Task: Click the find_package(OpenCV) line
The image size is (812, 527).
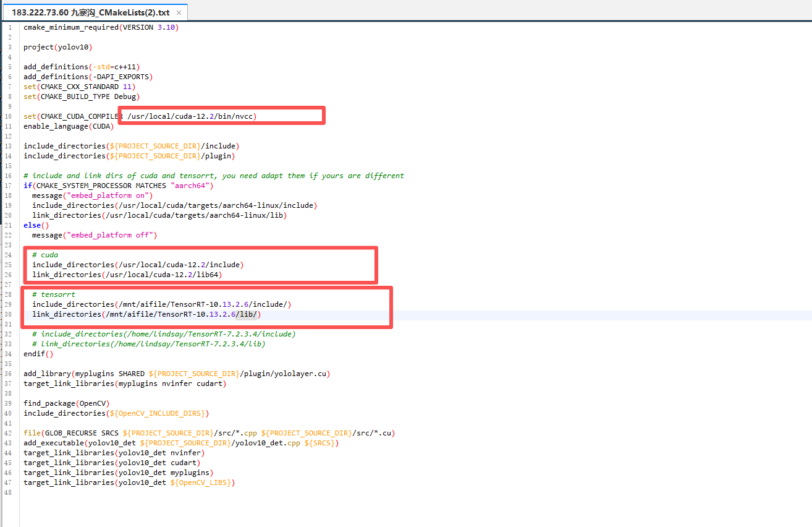Action: pyautogui.click(x=67, y=403)
